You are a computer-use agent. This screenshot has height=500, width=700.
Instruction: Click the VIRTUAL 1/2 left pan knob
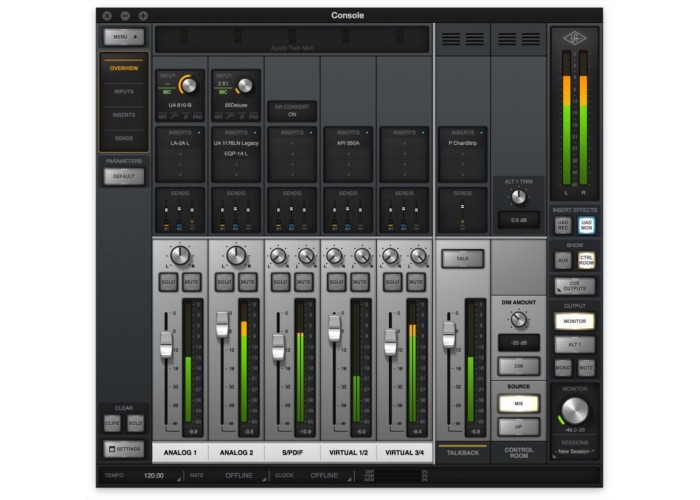[334, 256]
